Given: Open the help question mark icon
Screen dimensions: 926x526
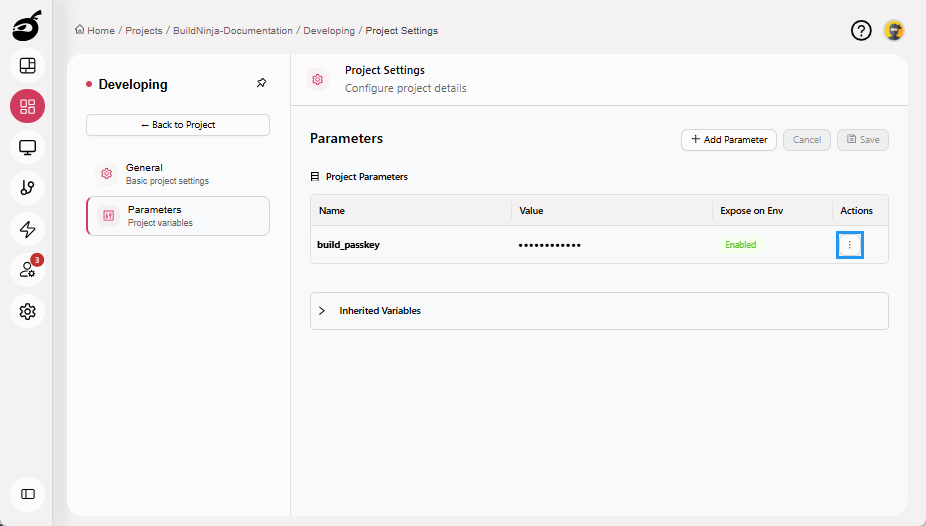Looking at the screenshot, I should pyautogui.click(x=861, y=30).
